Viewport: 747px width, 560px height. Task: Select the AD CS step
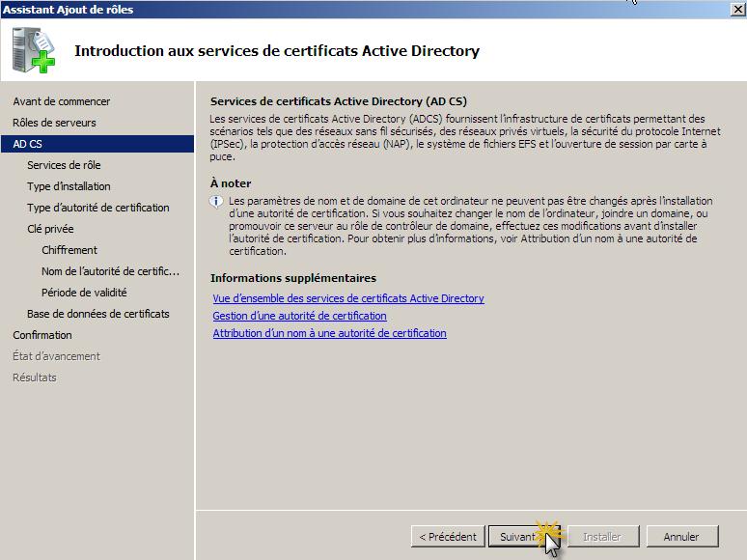(x=97, y=144)
